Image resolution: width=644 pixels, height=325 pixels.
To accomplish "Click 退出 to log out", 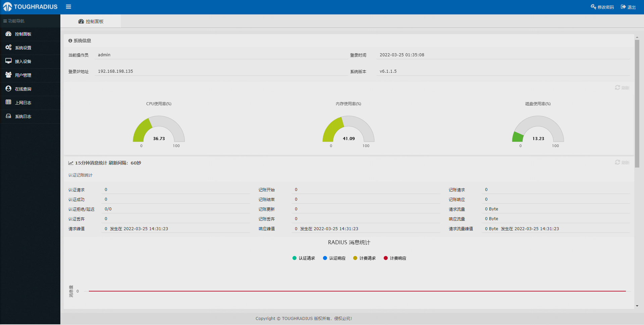I will pyautogui.click(x=628, y=7).
